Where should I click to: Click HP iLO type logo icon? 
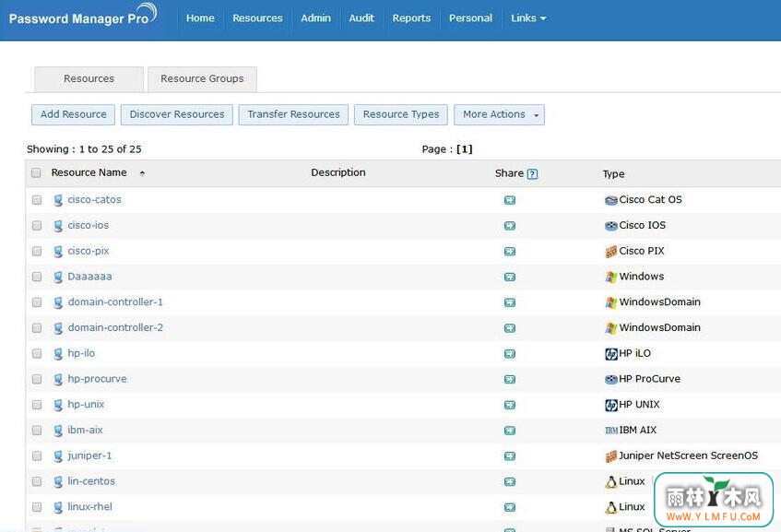(x=610, y=354)
